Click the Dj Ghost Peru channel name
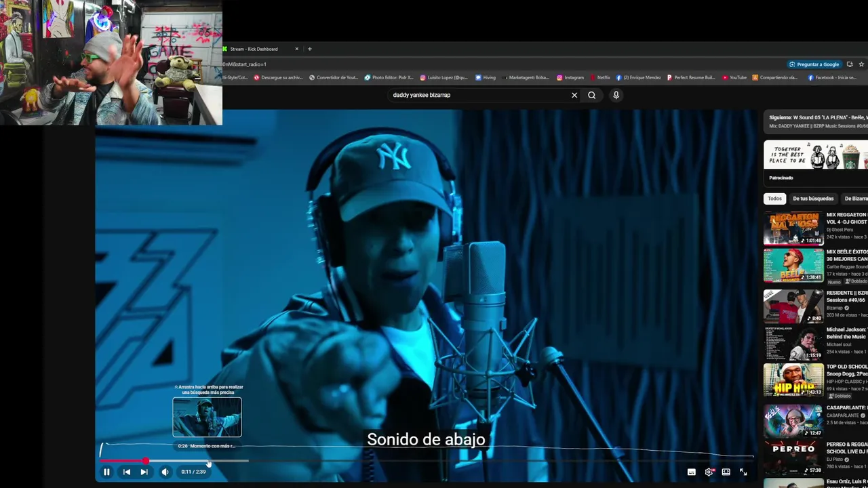Screen dimensions: 868x488 (840, 230)
